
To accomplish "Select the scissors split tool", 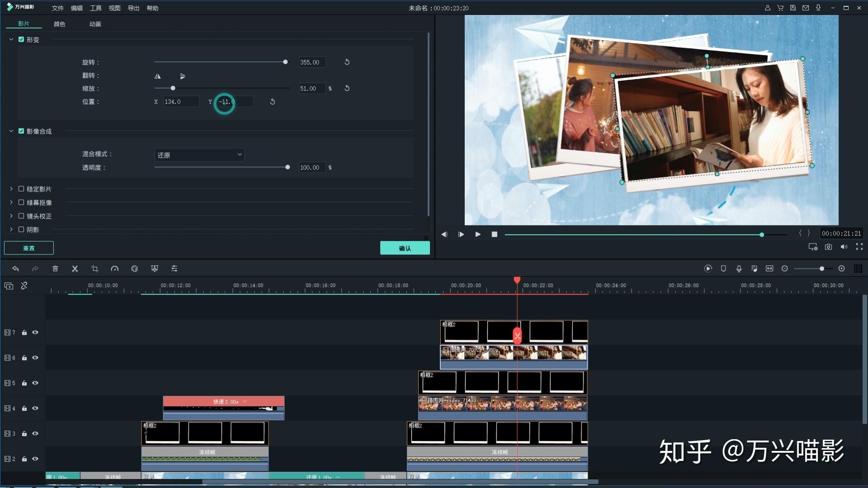I will click(75, 269).
